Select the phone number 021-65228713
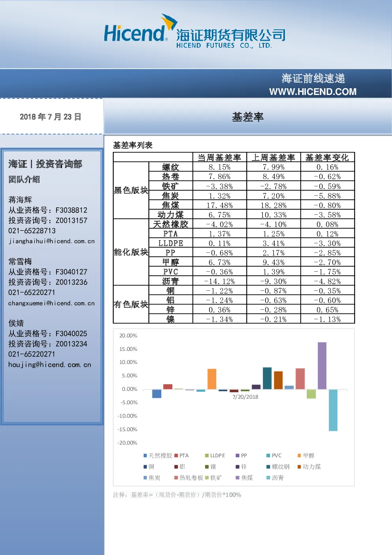Image resolution: width=392 pixels, height=555 pixels. coord(32,231)
